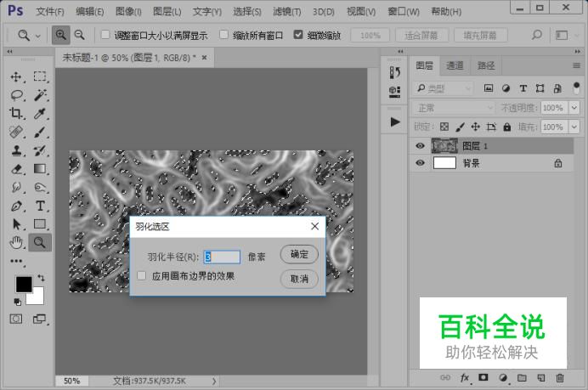This screenshot has height=390, width=588.
Task: Lock all with the padlock icon
Action: 507,127
